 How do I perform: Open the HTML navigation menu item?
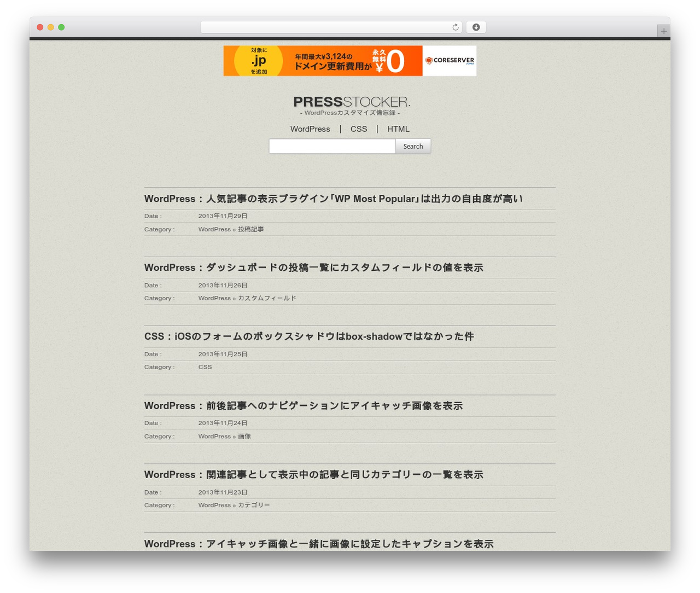[x=398, y=129]
